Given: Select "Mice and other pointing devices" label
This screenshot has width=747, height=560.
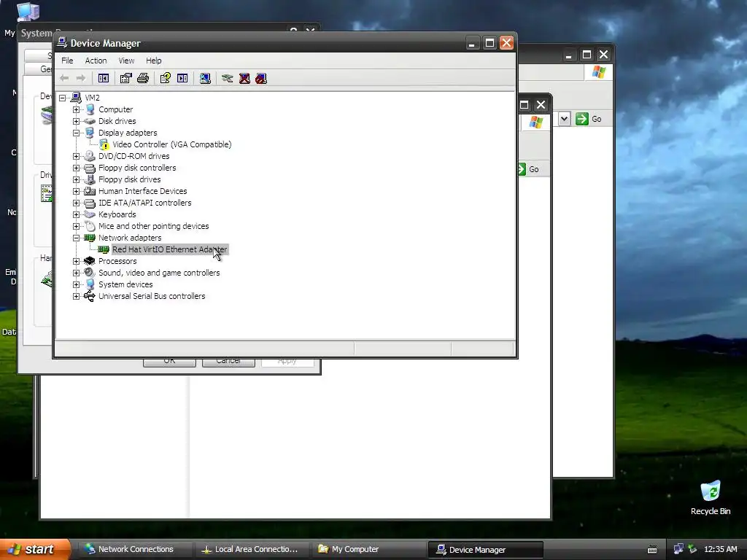Looking at the screenshot, I should pyautogui.click(x=153, y=226).
